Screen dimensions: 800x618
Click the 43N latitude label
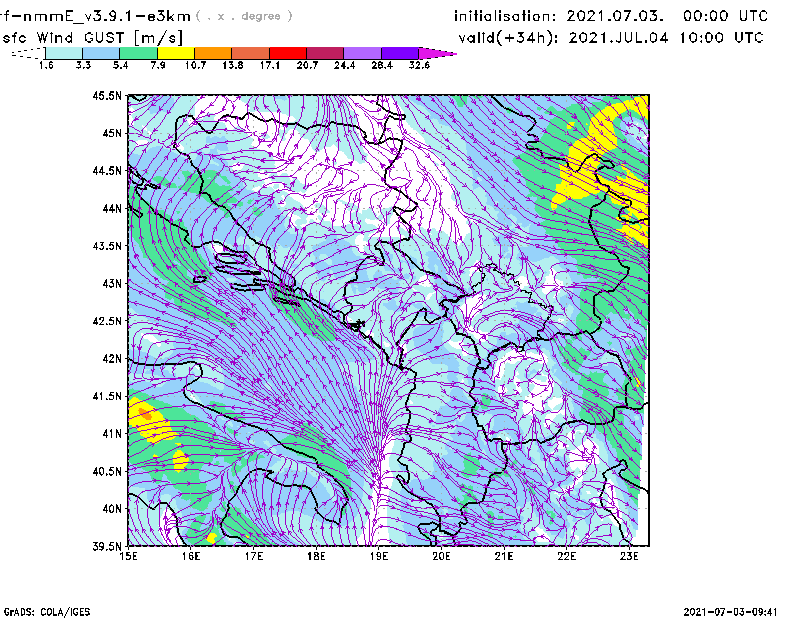point(112,283)
